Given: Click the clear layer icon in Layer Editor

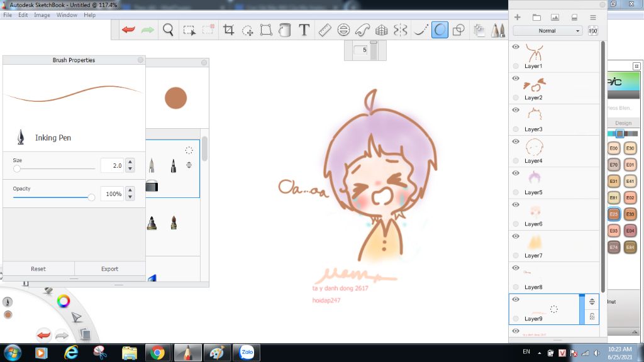Looking at the screenshot, I should (x=574, y=17).
